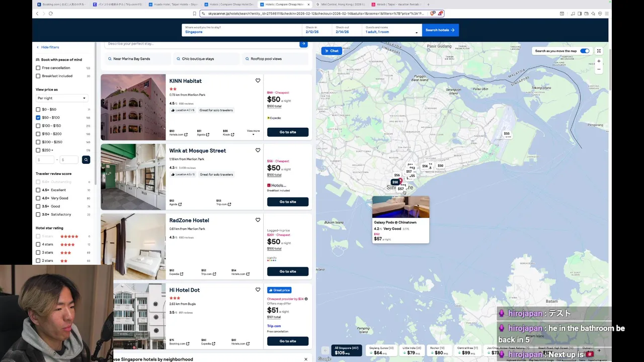Click Search hotels button
Viewport: 644px width, 362px height.
pyautogui.click(x=440, y=30)
